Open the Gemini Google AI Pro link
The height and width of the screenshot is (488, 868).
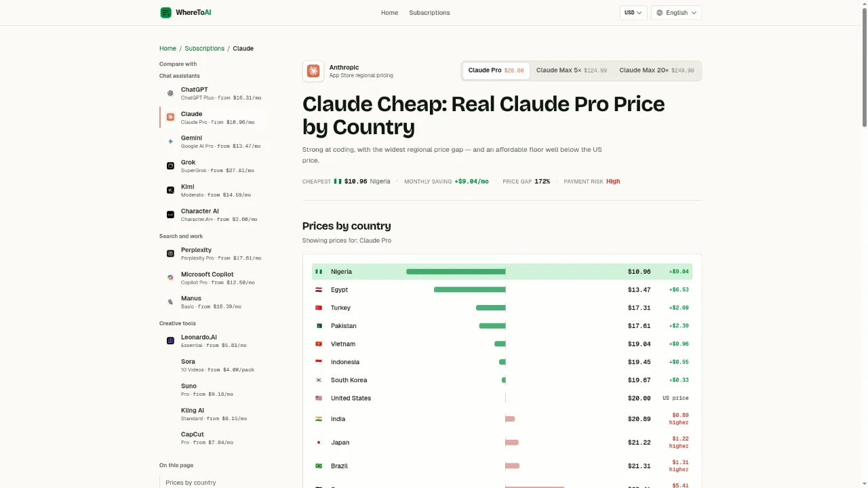click(x=214, y=142)
